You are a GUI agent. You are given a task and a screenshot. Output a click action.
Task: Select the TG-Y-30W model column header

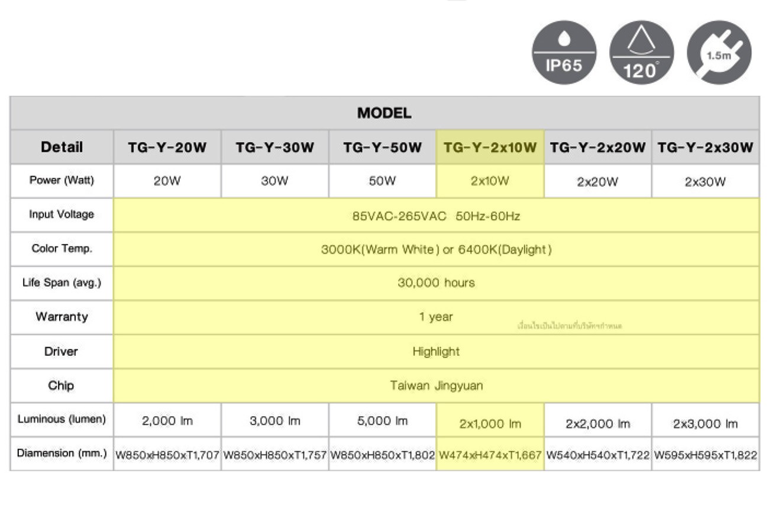tap(275, 147)
